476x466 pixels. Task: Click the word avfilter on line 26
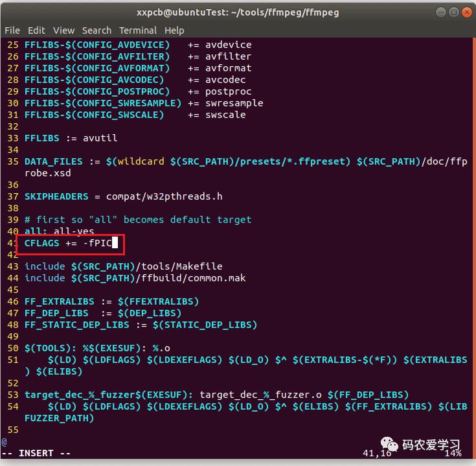(228, 56)
